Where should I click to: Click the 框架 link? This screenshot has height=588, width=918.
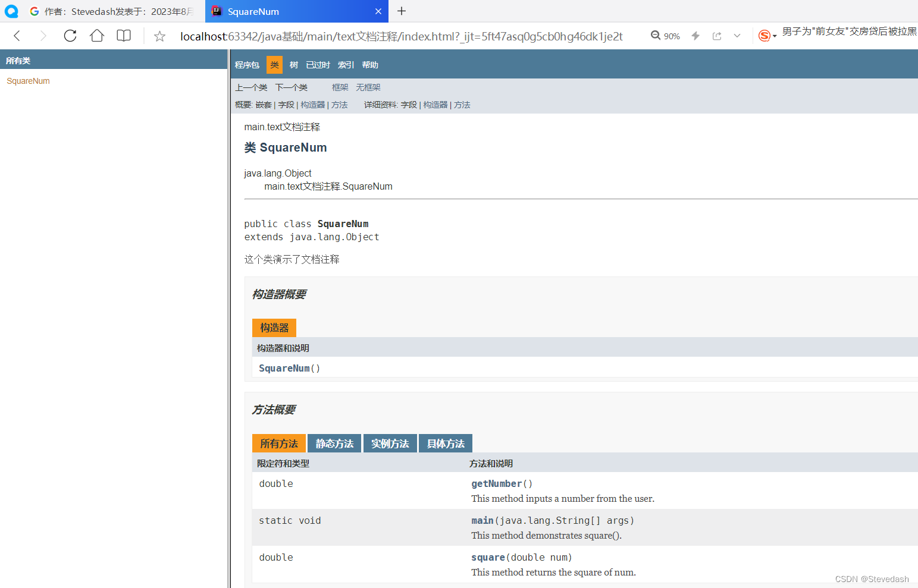(340, 87)
